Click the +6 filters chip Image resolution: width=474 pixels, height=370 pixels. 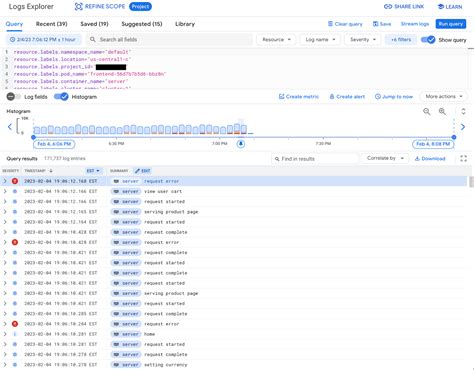[401, 40]
